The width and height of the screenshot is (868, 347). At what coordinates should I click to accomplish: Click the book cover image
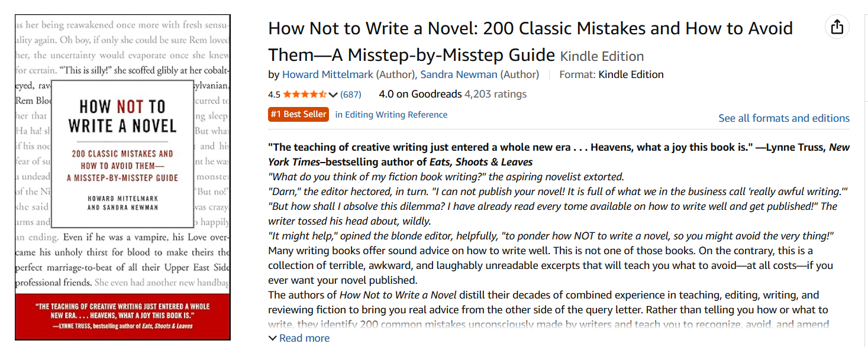[x=122, y=177]
